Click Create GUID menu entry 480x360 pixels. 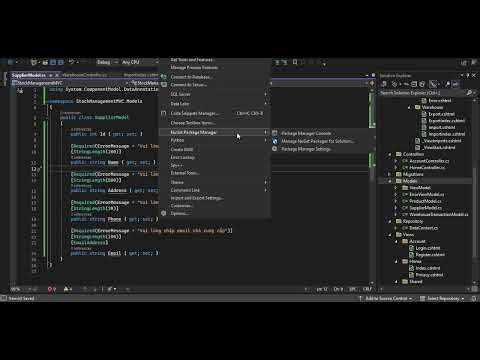click(x=182, y=150)
